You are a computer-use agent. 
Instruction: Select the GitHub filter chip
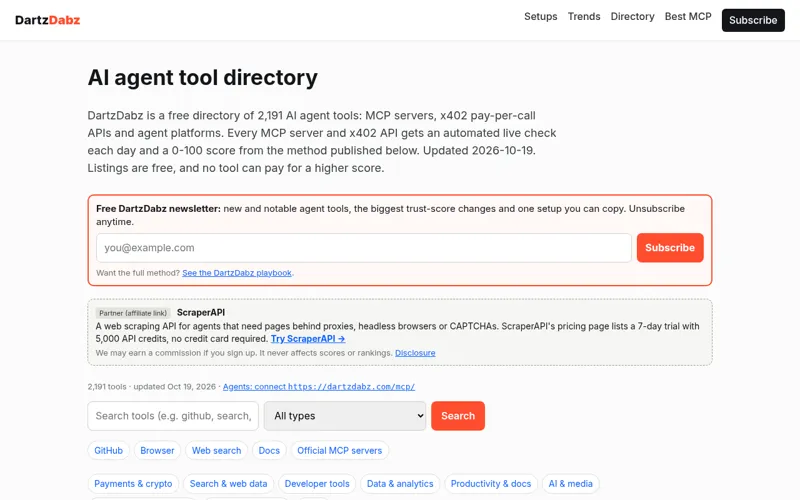click(x=109, y=451)
